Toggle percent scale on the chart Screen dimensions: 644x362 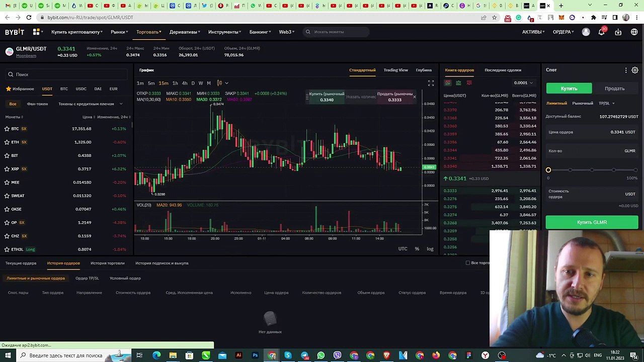[x=417, y=249]
